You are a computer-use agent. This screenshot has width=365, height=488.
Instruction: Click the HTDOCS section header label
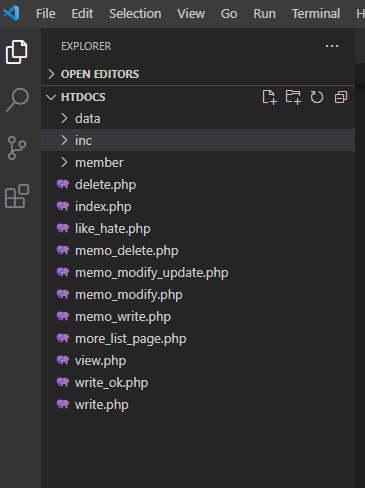click(x=83, y=97)
